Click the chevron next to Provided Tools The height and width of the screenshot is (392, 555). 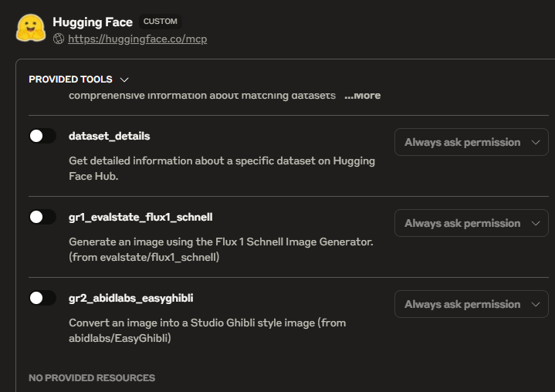[x=124, y=79]
